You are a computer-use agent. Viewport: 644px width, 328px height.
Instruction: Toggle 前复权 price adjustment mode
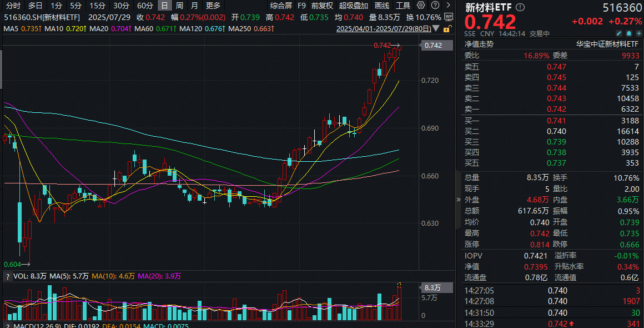322,6
